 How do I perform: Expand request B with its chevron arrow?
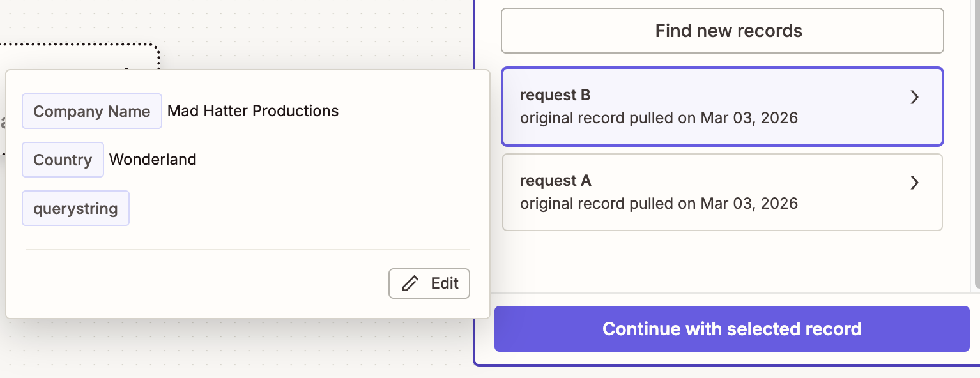click(914, 97)
